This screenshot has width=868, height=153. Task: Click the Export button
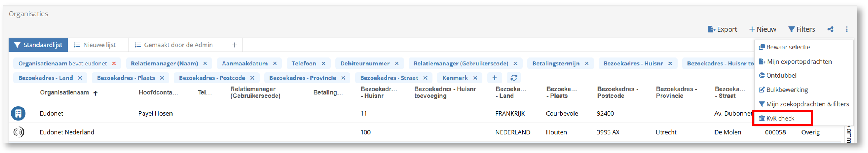coord(722,29)
